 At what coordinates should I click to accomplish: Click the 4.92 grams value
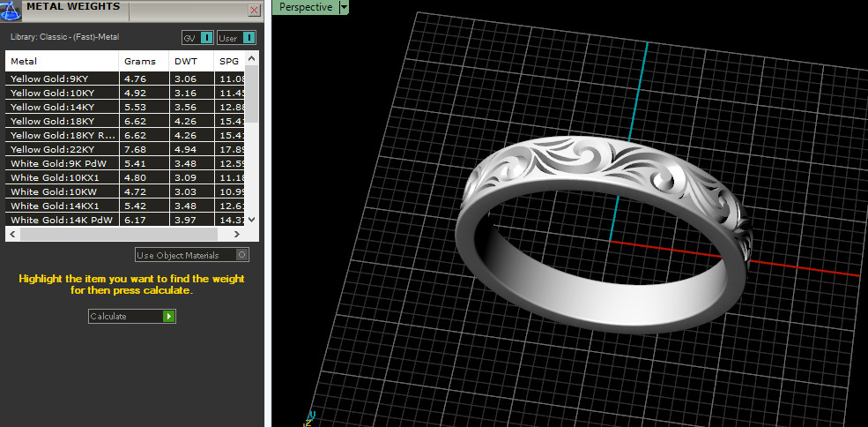click(x=135, y=93)
